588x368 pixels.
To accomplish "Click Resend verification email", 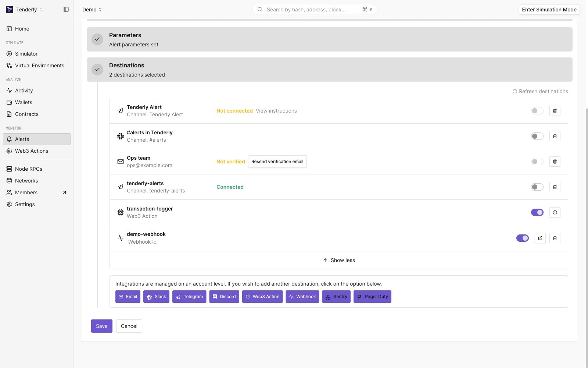I will (277, 162).
